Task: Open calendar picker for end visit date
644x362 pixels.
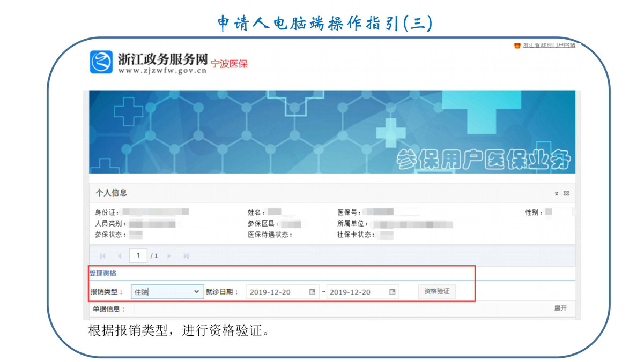Action: (x=392, y=292)
